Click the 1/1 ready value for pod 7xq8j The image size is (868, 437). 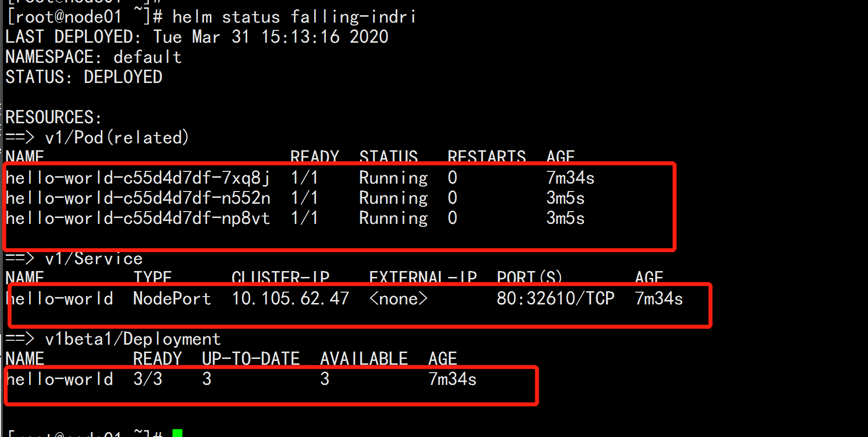coord(304,178)
